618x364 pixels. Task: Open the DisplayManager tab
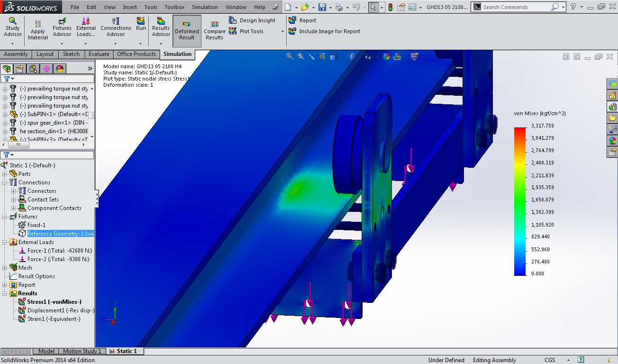pos(60,68)
